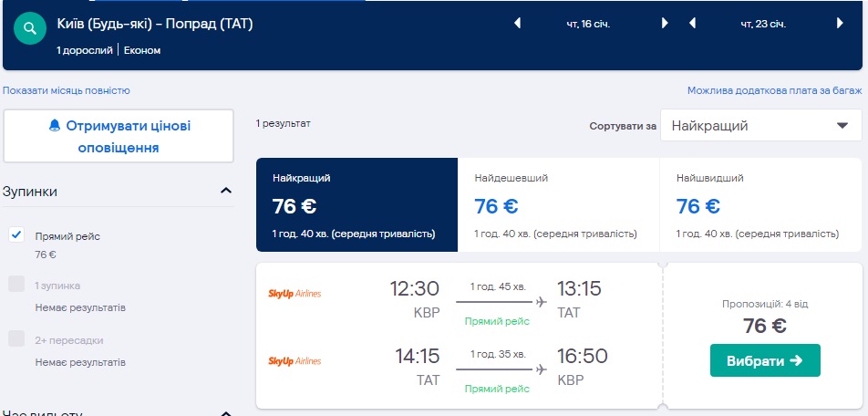Toggle the 2+ пересадки checkbox

[16, 339]
